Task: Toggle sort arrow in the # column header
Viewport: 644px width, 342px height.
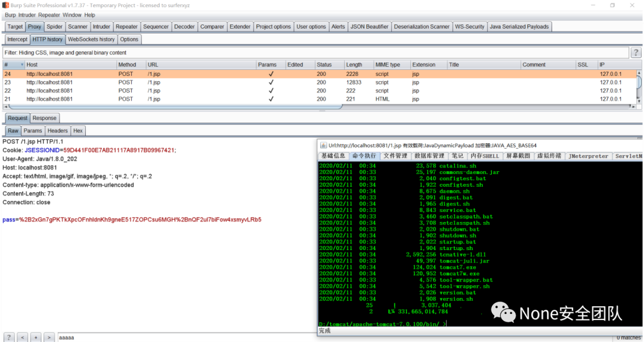Action: 22,65
